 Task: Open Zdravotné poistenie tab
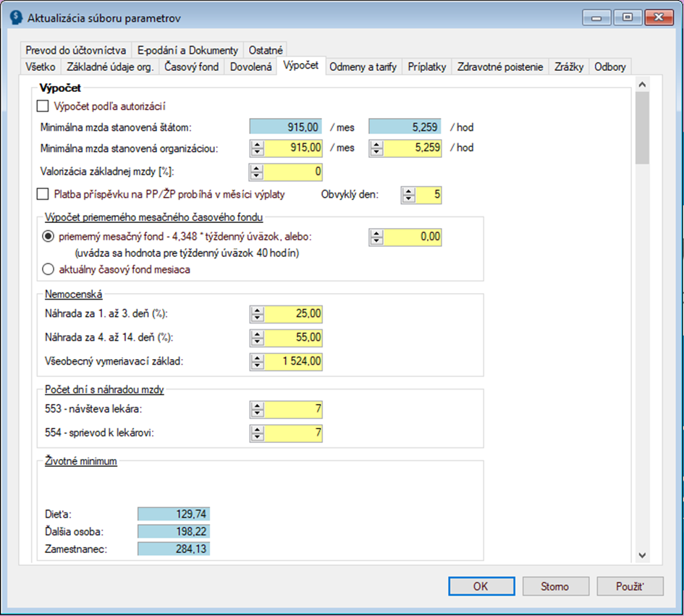(500, 67)
